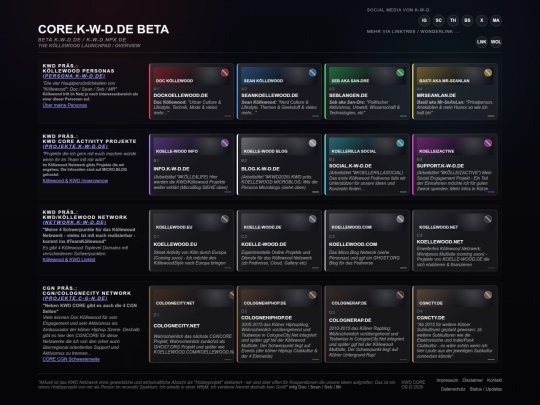This screenshot has height=405, width=540.
Task: Click red circle badge on Doc Köllewood card
Action: pyautogui.click(x=225, y=73)
